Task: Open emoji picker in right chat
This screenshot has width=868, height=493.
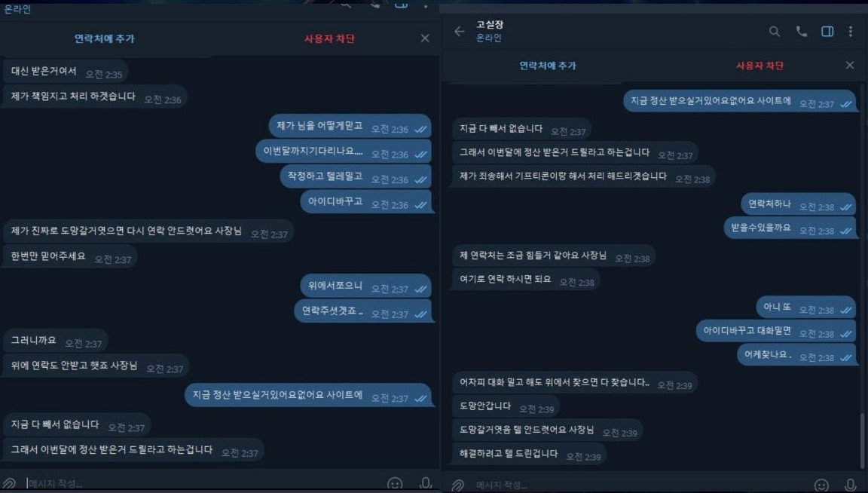Action: click(821, 485)
